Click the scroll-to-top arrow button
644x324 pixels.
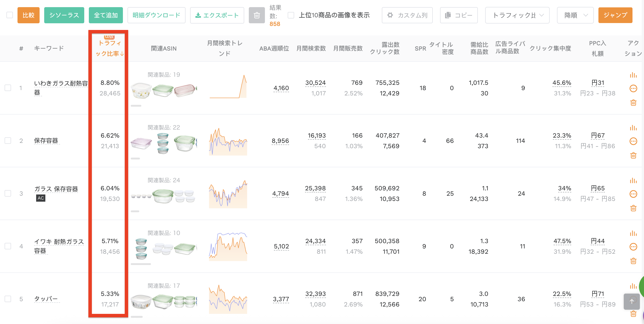tap(632, 301)
